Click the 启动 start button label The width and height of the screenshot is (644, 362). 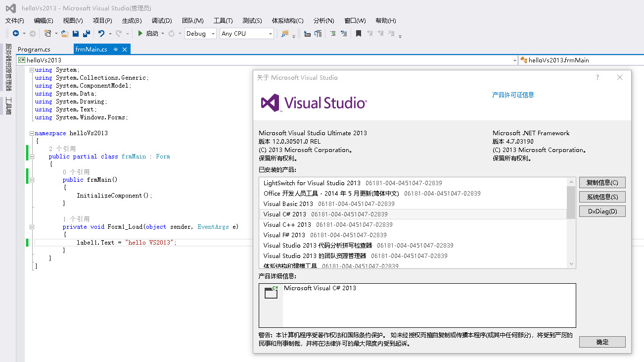(152, 34)
